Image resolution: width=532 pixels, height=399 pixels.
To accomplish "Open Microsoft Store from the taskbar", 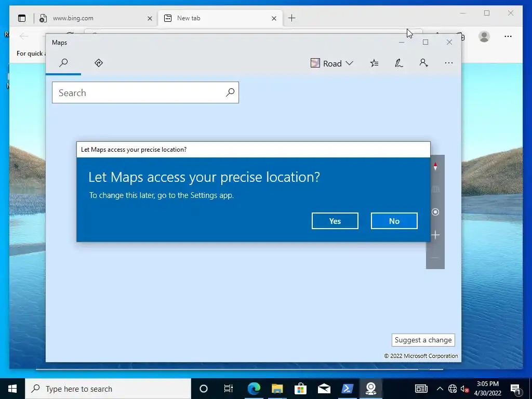I will pyautogui.click(x=301, y=389).
